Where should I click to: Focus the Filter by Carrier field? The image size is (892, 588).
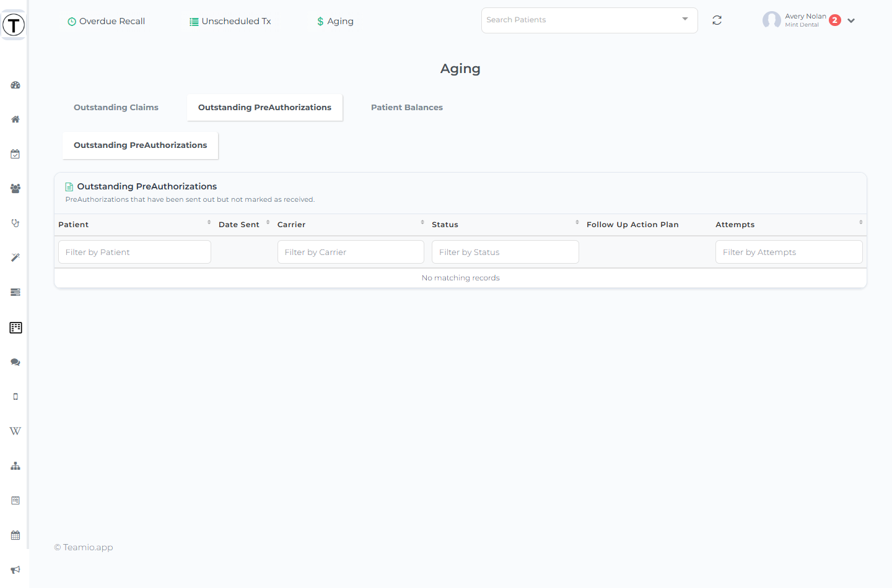pos(351,252)
